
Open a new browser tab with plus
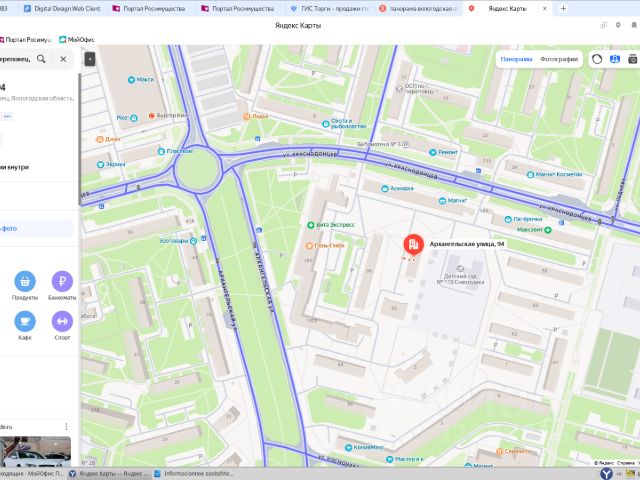coord(563,8)
